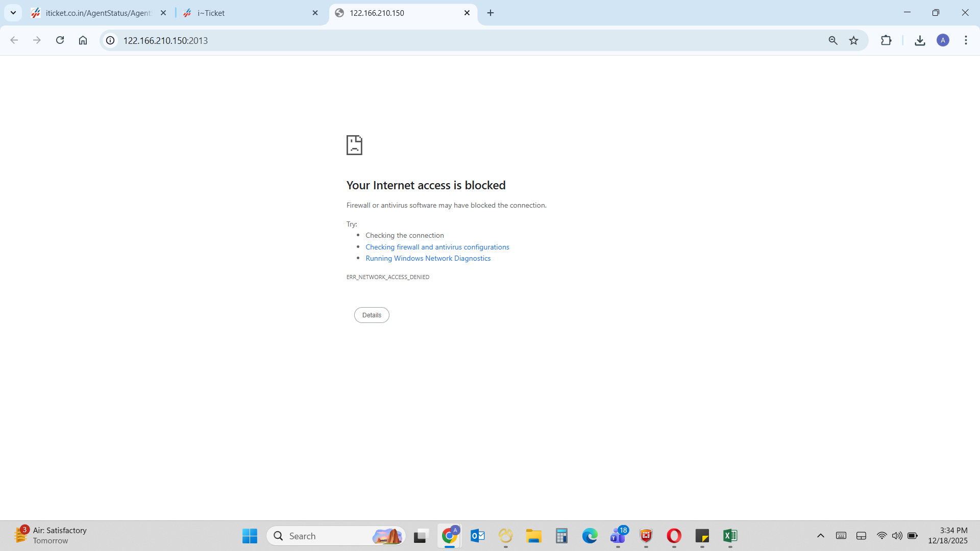Reload the blocked page
The height and width of the screenshot is (551, 980).
(60, 40)
